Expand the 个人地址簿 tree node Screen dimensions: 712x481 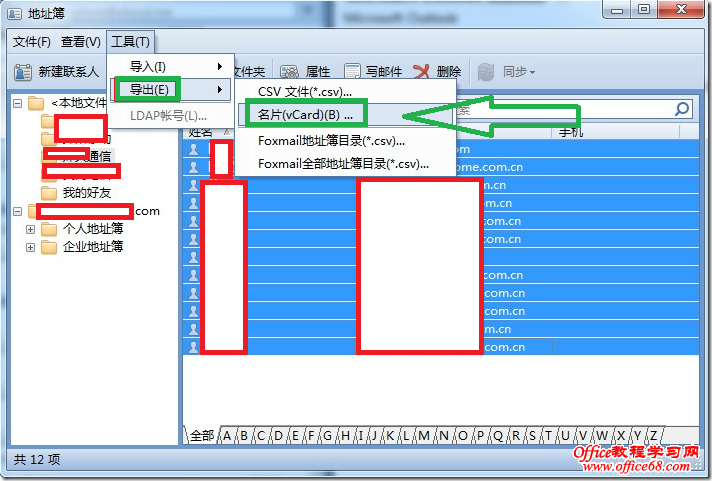coord(30,229)
